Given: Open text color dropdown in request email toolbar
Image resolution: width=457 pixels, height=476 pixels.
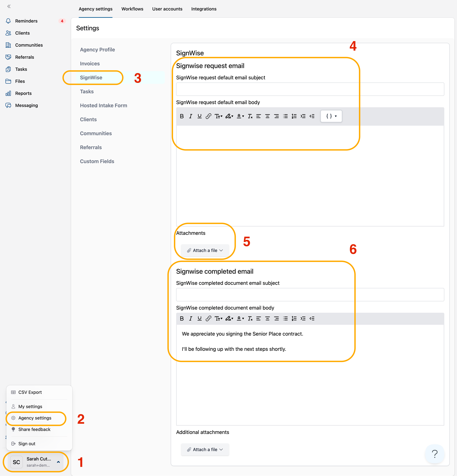Looking at the screenshot, I should pyautogui.click(x=240, y=116).
